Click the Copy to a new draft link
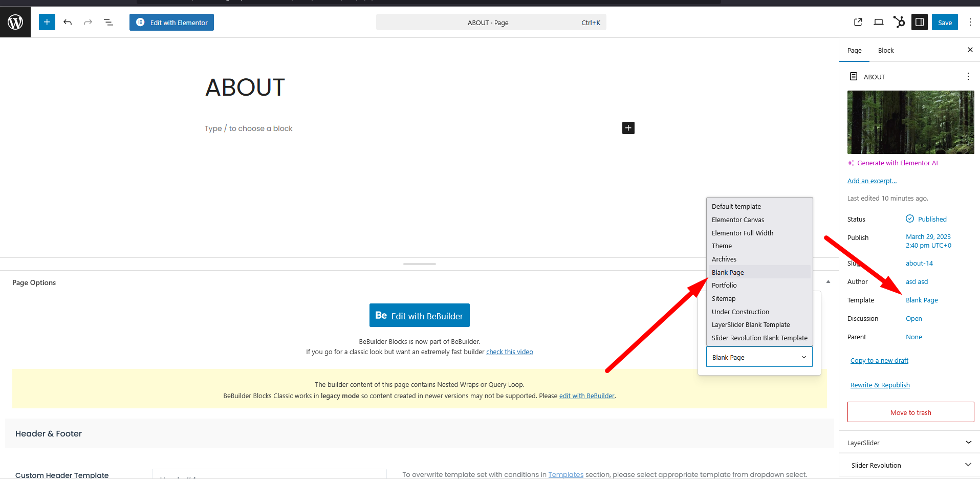This screenshot has width=980, height=481. pyautogui.click(x=879, y=361)
